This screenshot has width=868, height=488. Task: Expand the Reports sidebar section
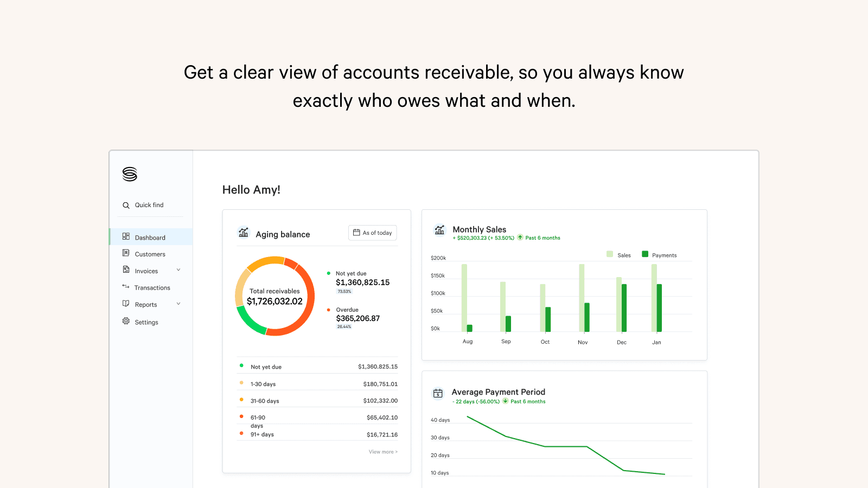pos(178,304)
